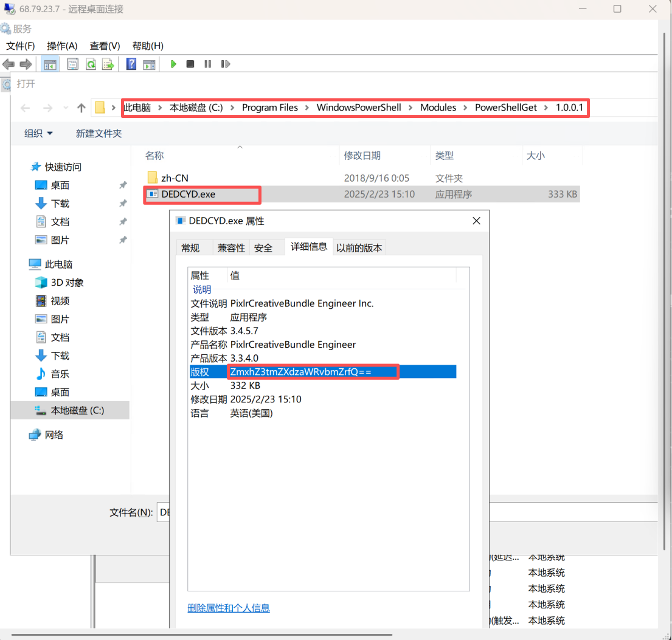
Task: Click the 文件名(N) input field
Action: (408, 512)
